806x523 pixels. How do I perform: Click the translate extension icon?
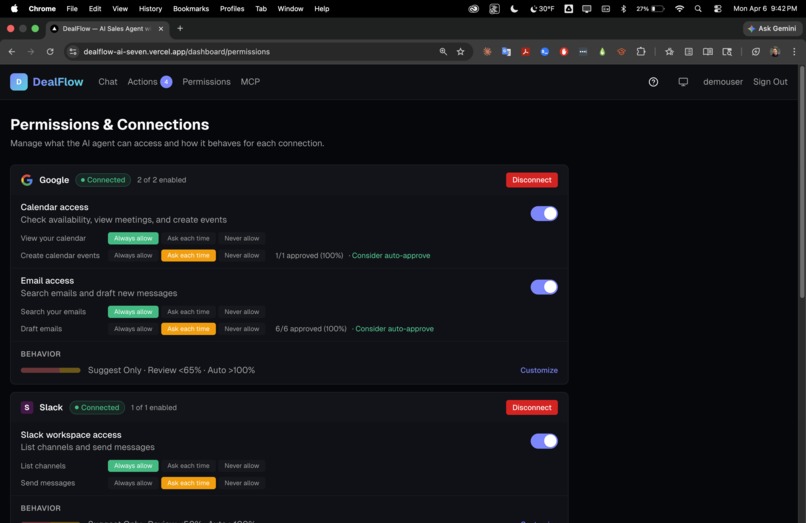506,51
